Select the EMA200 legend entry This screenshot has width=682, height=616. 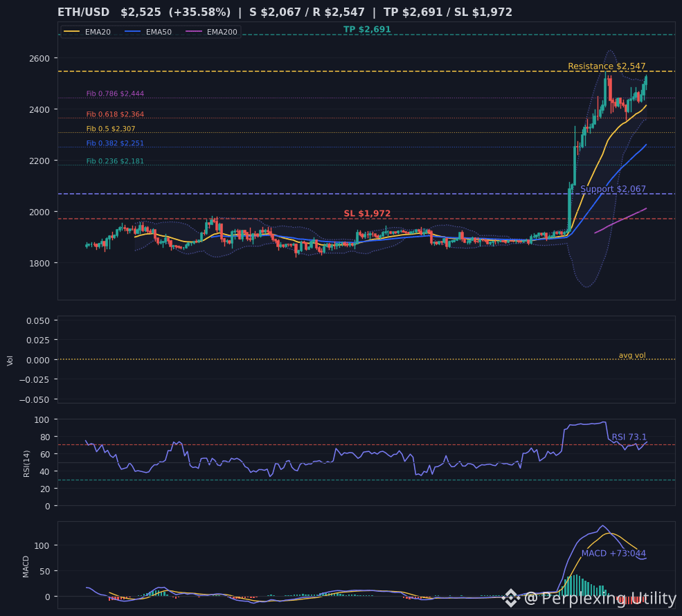tap(211, 32)
